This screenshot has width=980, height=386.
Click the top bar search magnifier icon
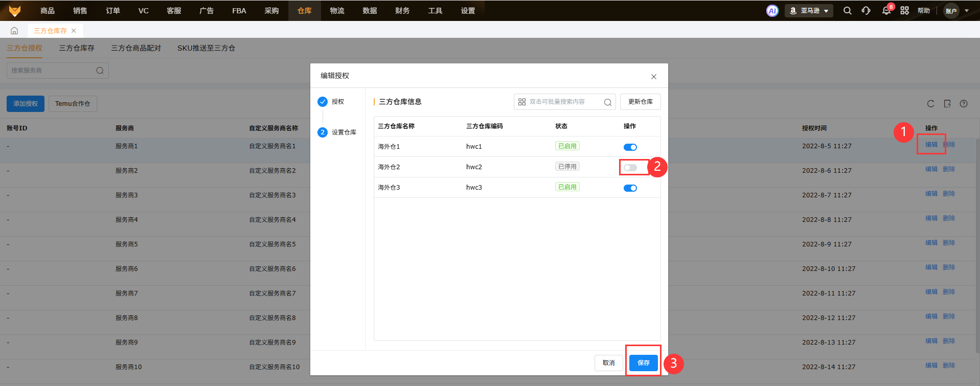pyautogui.click(x=847, y=11)
